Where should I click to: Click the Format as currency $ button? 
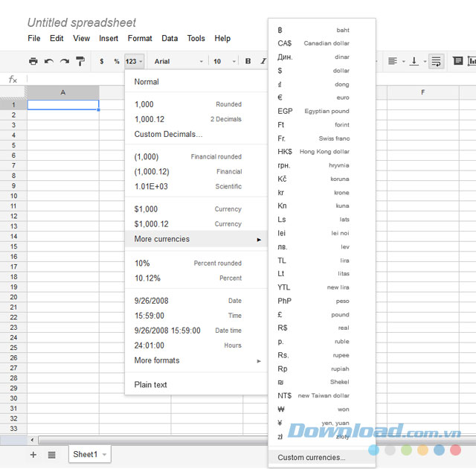coord(101,61)
